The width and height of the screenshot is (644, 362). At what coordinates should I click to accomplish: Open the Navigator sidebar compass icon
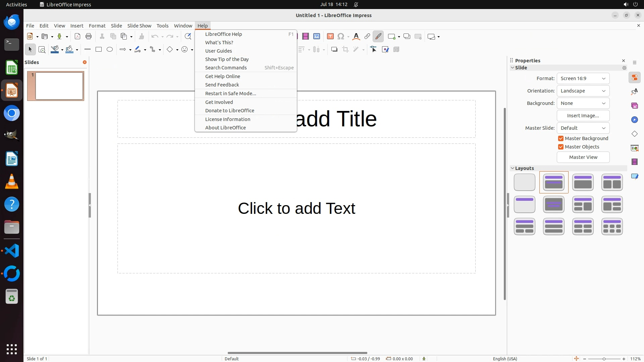634,120
